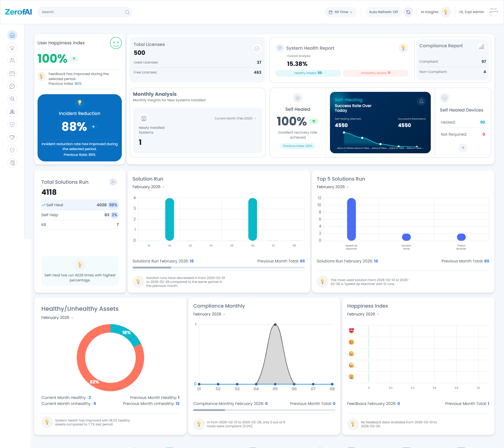Click the ZerofAI logo

coord(18,12)
